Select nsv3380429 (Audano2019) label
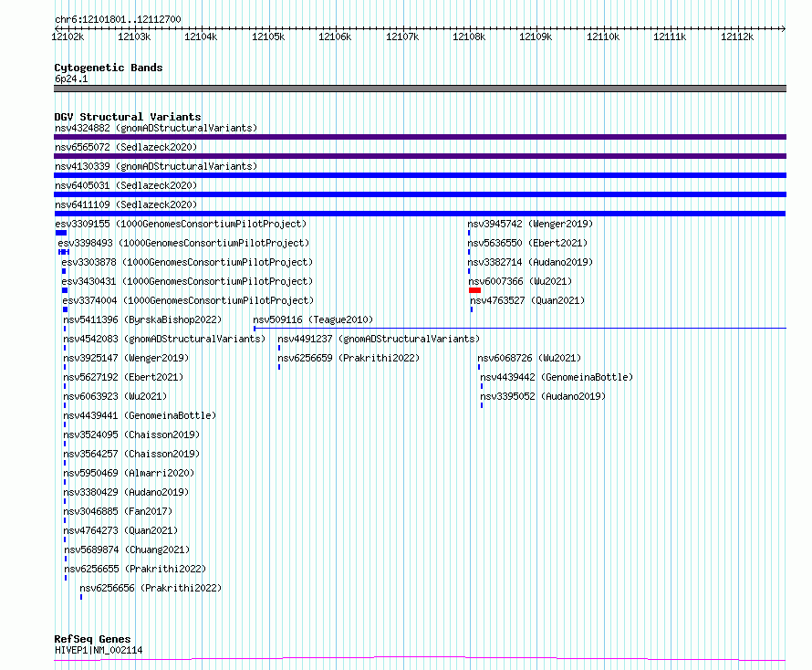This screenshot has height=670, width=812. 126,492
